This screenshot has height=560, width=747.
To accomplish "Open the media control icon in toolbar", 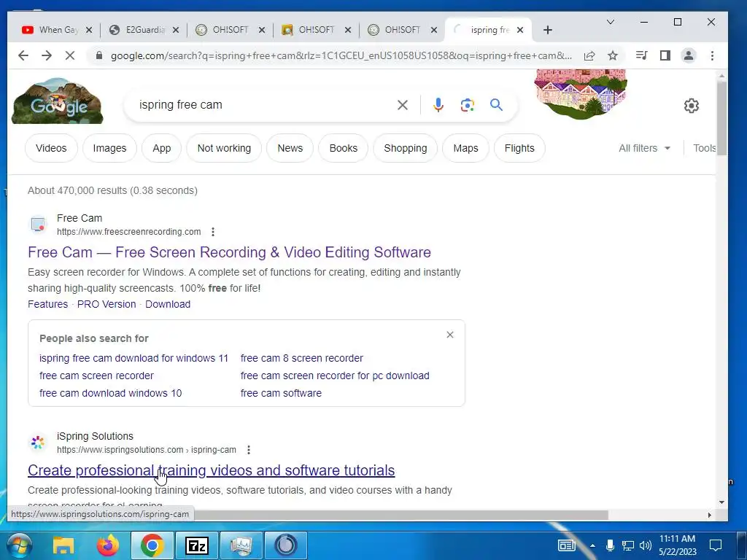I will click(641, 55).
